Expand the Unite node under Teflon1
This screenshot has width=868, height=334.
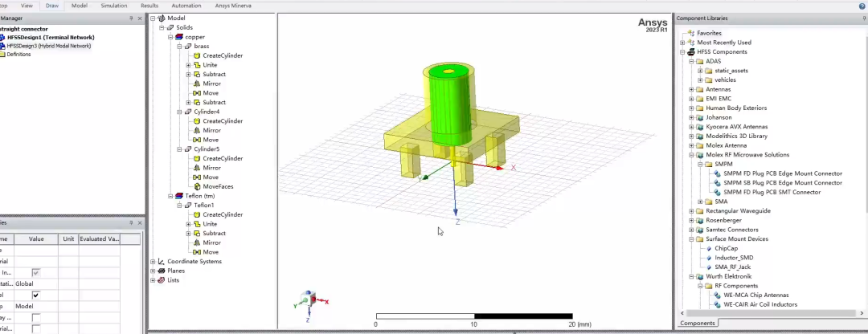tap(188, 224)
